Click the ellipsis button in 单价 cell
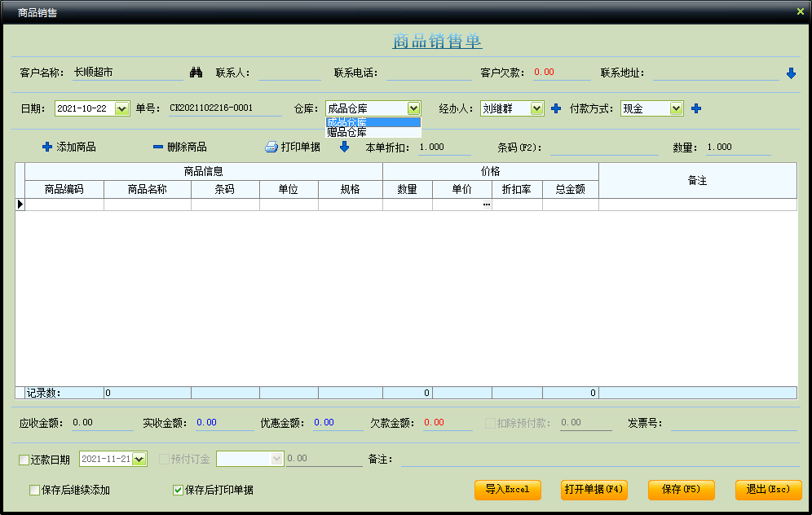Viewport: 812px width, 515px height. pos(487,205)
